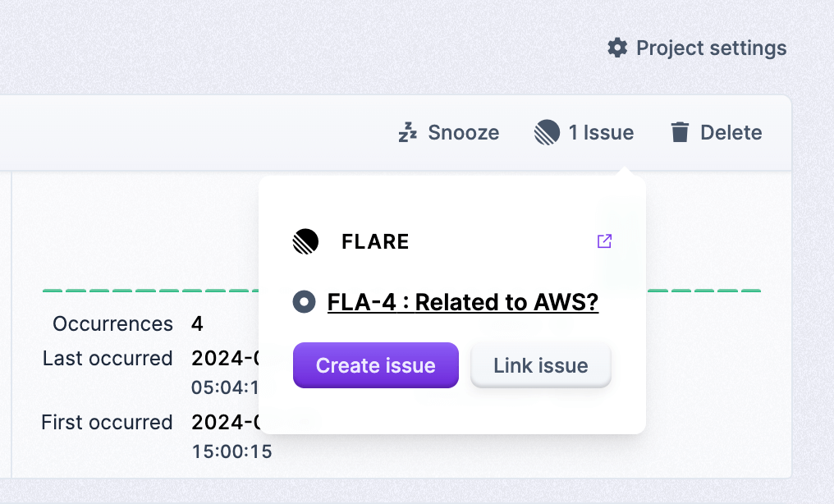
Task: Click the Delete toolbar label
Action: click(731, 132)
